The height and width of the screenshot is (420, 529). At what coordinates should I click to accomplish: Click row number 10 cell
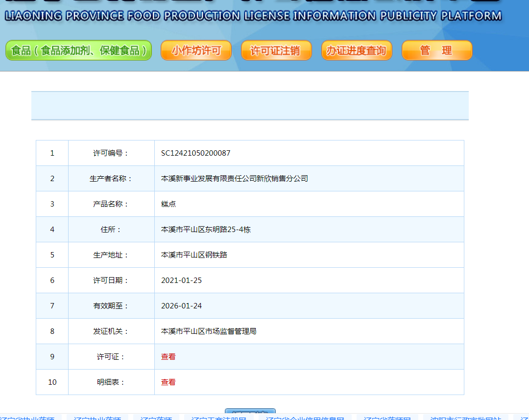point(52,382)
